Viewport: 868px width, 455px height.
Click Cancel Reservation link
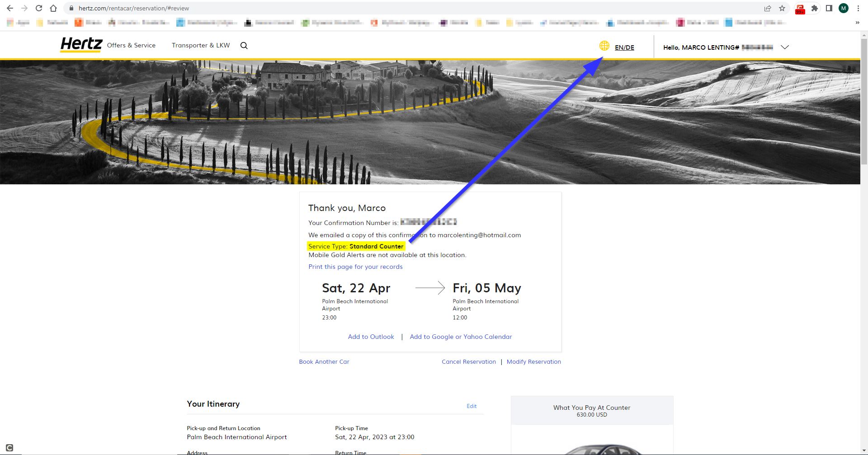468,361
